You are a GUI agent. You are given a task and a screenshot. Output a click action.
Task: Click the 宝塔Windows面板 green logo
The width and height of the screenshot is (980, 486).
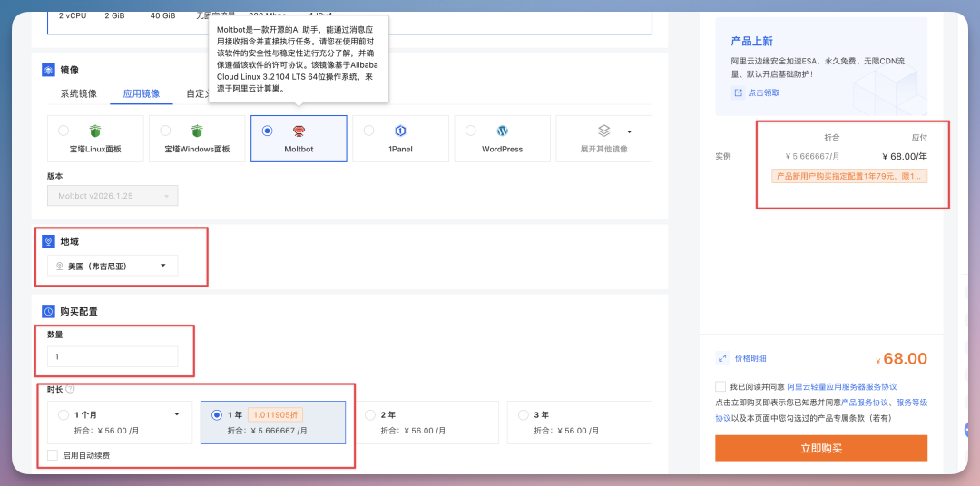click(x=197, y=131)
